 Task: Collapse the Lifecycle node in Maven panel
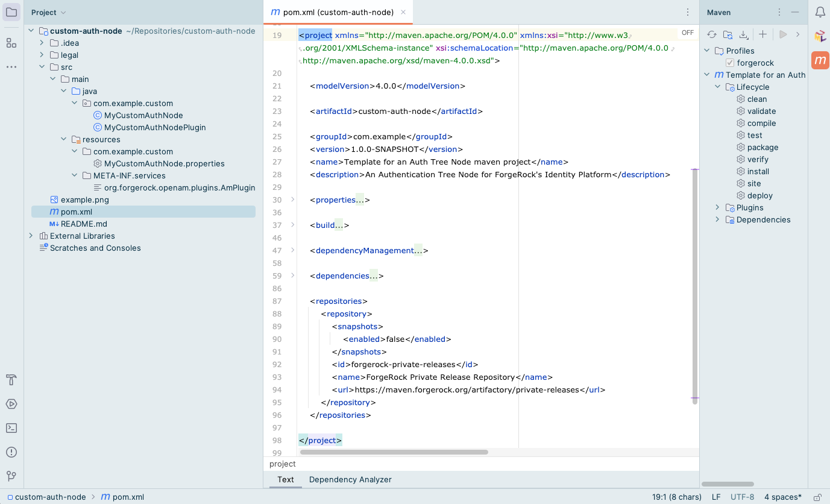(717, 86)
